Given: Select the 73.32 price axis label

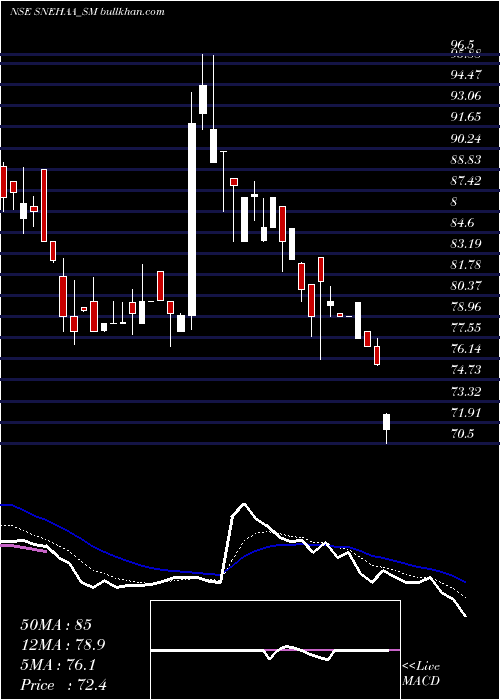Looking at the screenshot, I should coord(466,392).
